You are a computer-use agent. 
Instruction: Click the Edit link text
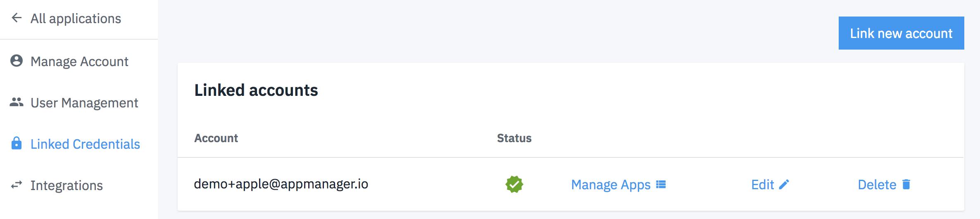point(762,184)
